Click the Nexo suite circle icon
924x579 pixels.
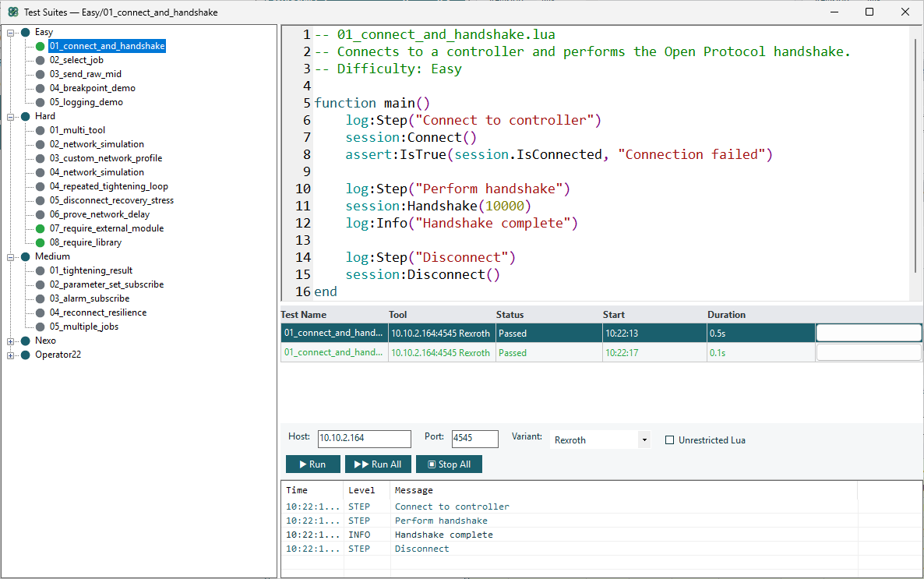[x=26, y=341]
